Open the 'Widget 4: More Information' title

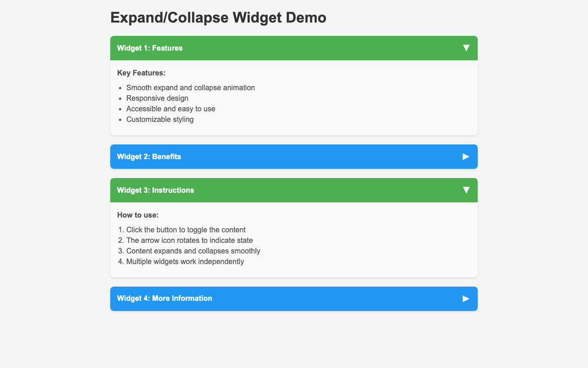[x=164, y=298]
